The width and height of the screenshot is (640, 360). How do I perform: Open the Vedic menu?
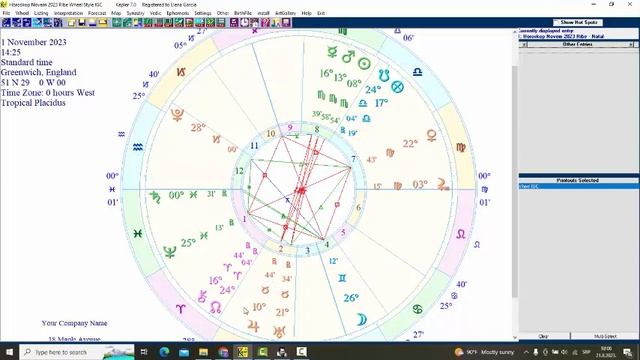coord(156,13)
